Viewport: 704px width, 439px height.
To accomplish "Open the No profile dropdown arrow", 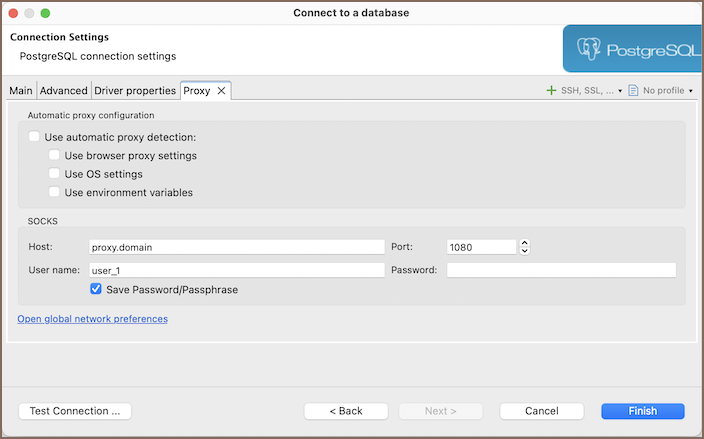I will point(691,91).
